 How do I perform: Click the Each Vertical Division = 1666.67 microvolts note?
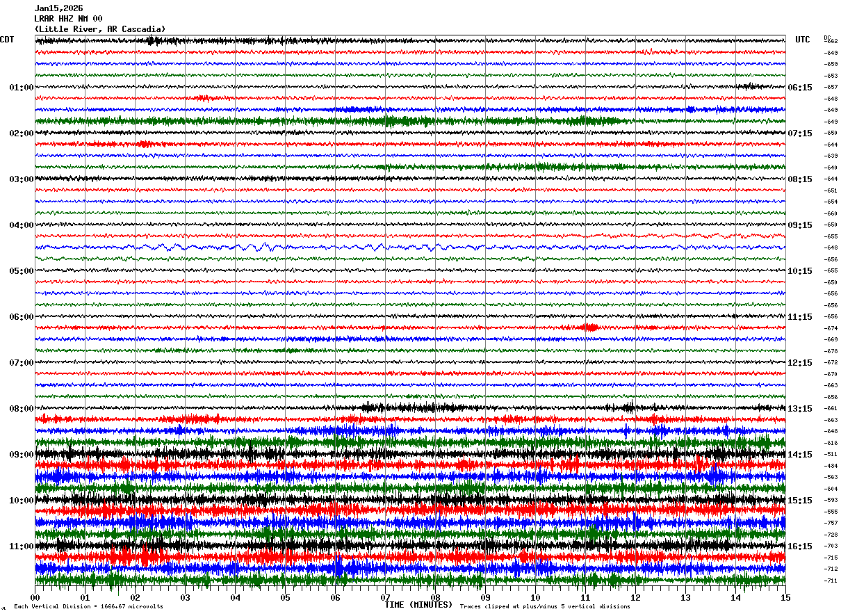(x=88, y=607)
